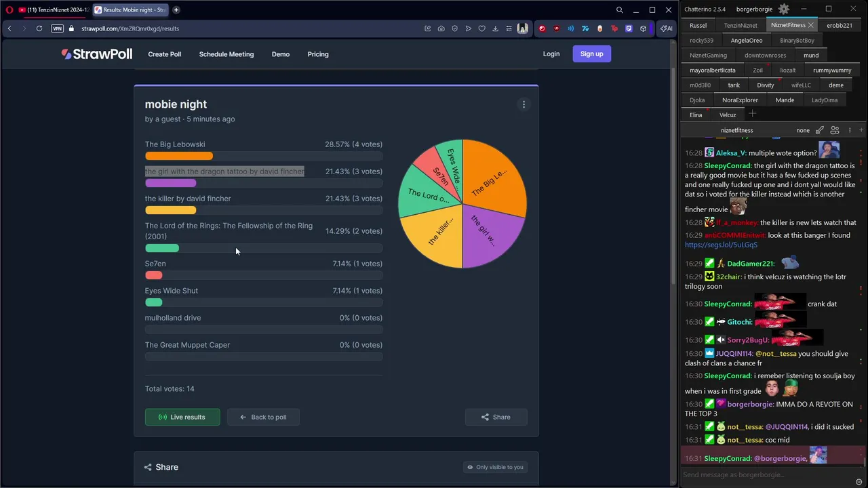Open the split's three-dot menu in Chatterino
The height and width of the screenshot is (488, 868).
pos(850,130)
